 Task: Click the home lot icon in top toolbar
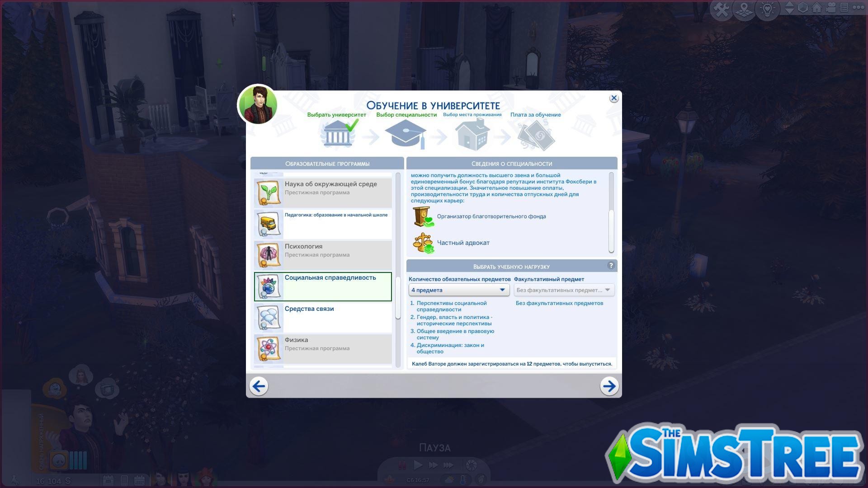tap(817, 8)
